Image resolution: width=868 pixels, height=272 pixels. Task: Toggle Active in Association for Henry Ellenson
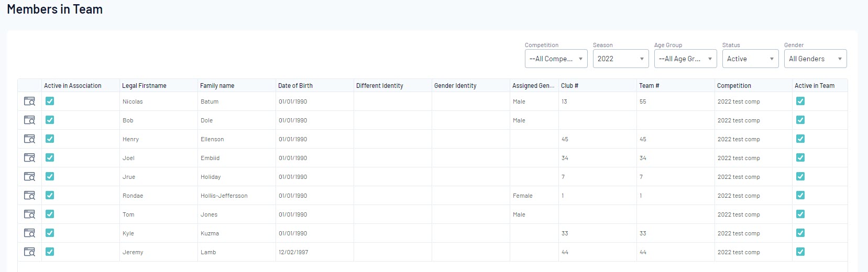(x=50, y=139)
